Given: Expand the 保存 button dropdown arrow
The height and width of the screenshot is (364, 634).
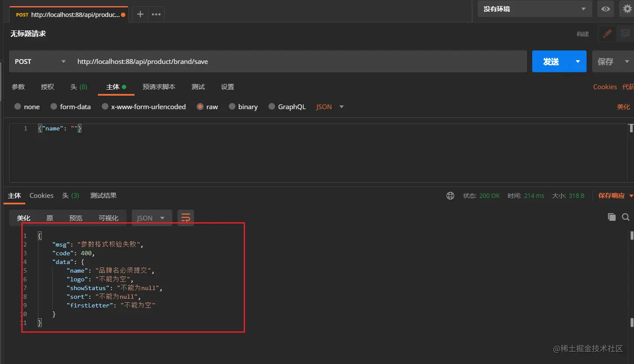Looking at the screenshot, I should 627,61.
